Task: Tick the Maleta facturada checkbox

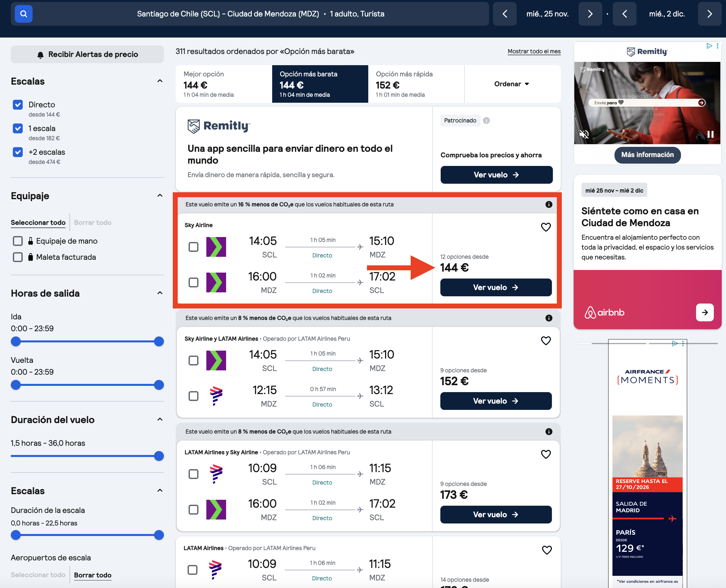Action: (18, 257)
